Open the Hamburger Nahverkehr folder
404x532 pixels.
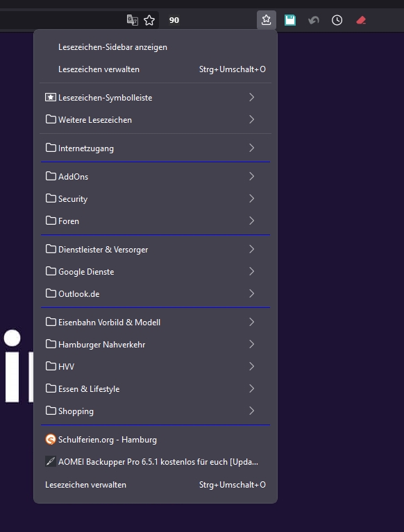[x=155, y=344]
